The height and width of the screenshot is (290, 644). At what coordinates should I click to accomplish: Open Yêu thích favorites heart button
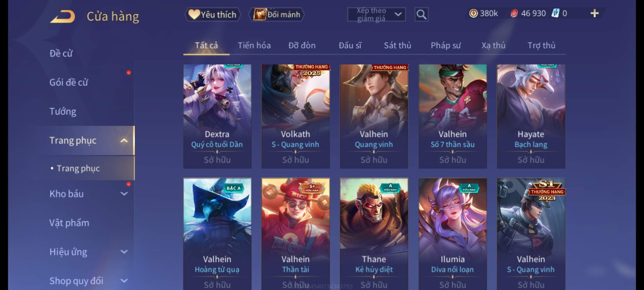click(x=213, y=15)
